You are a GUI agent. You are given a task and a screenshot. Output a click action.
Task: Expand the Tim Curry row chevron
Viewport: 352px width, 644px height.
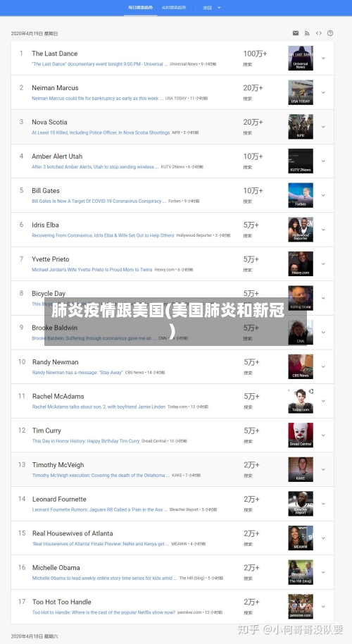323,435
